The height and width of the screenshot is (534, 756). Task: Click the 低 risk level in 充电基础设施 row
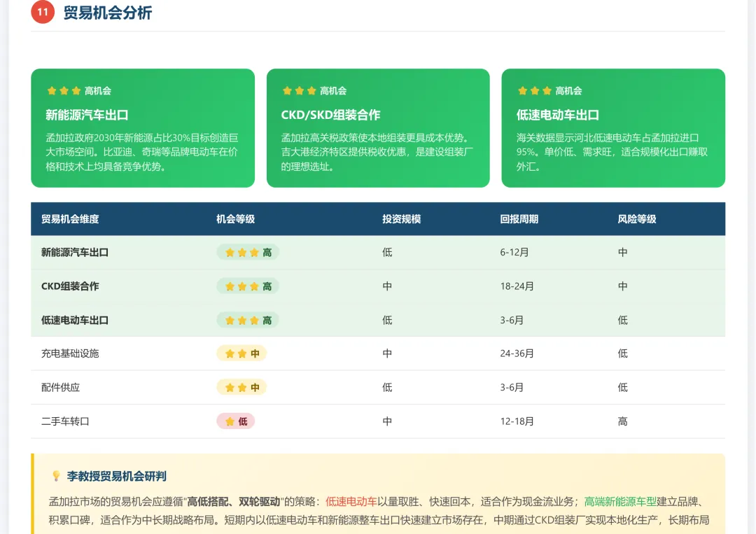point(622,353)
